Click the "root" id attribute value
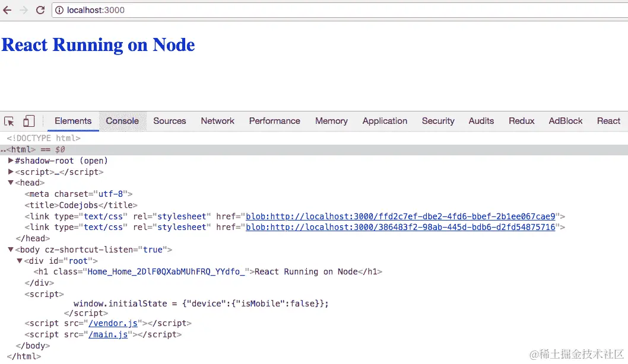This screenshot has width=628, height=364. [x=78, y=261]
